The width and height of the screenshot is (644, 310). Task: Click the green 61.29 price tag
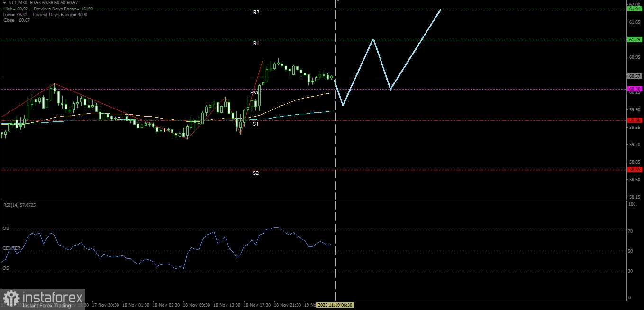(x=634, y=40)
